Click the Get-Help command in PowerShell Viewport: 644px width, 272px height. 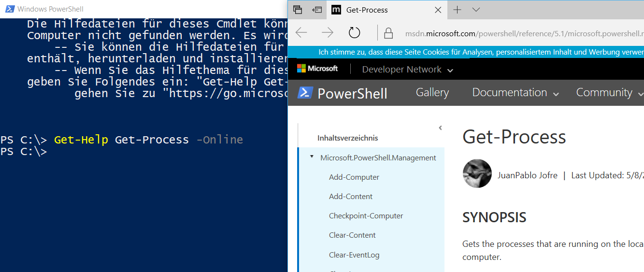click(81, 140)
